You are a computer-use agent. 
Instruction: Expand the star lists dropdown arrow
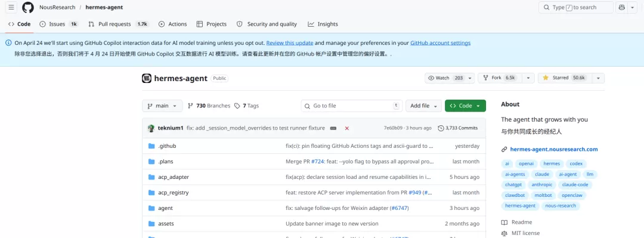[598, 78]
